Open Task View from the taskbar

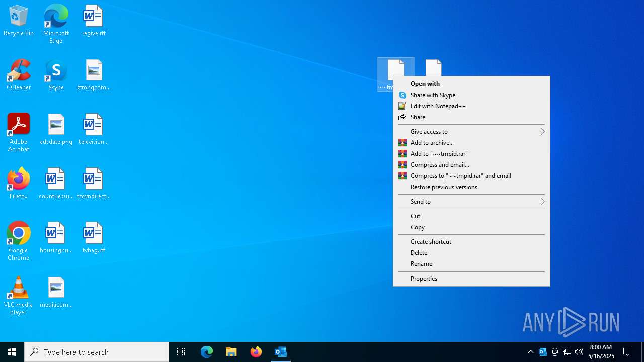tap(181, 352)
